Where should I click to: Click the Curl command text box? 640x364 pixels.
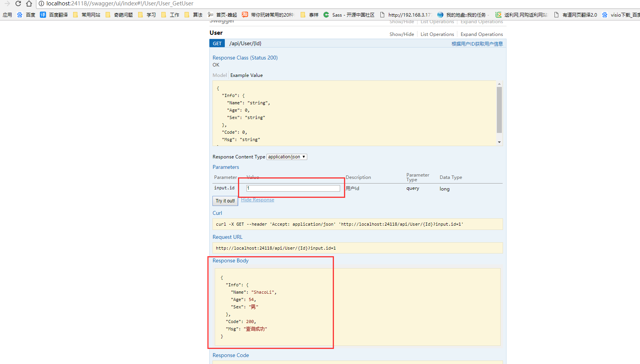pyautogui.click(x=358, y=224)
